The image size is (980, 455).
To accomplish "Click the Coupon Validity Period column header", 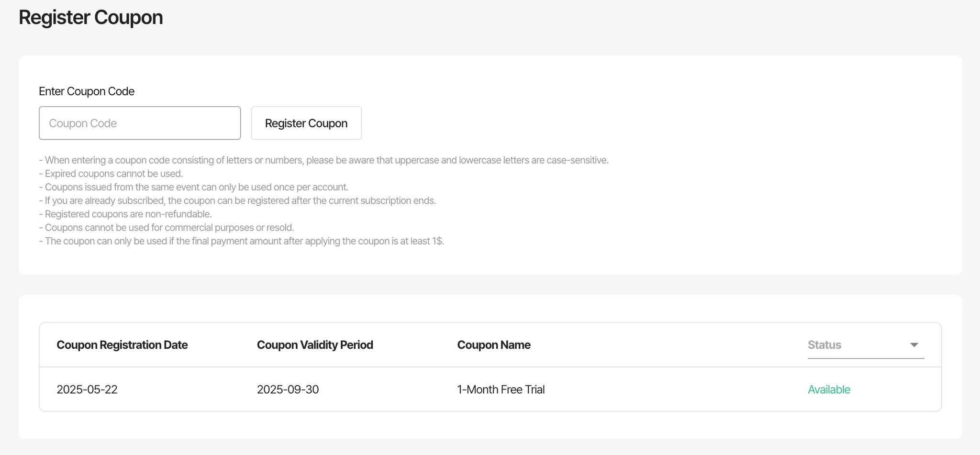I will coord(315,345).
